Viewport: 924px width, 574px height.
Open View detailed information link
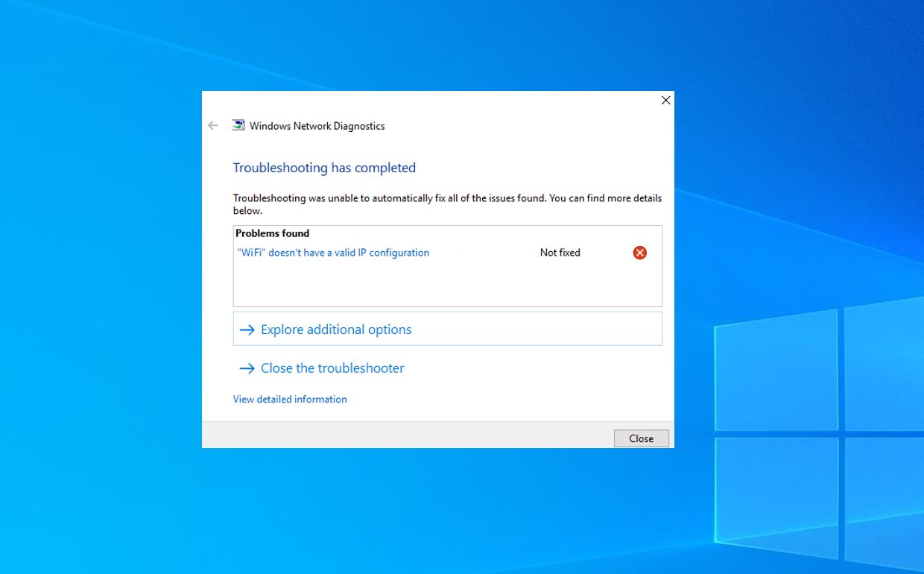click(290, 400)
